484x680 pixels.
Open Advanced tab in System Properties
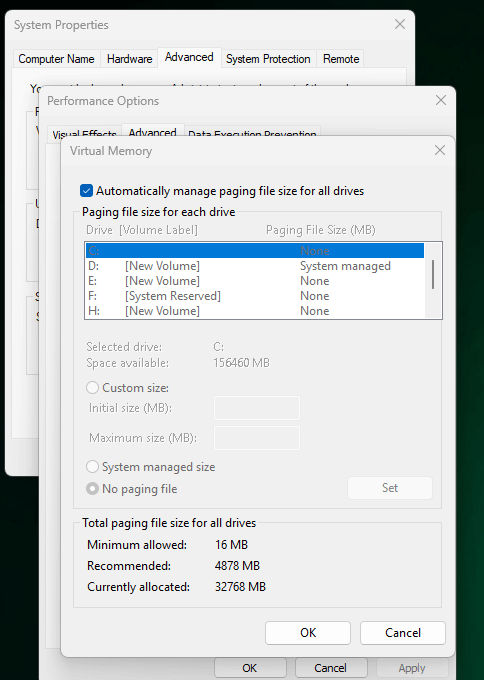coord(189,57)
